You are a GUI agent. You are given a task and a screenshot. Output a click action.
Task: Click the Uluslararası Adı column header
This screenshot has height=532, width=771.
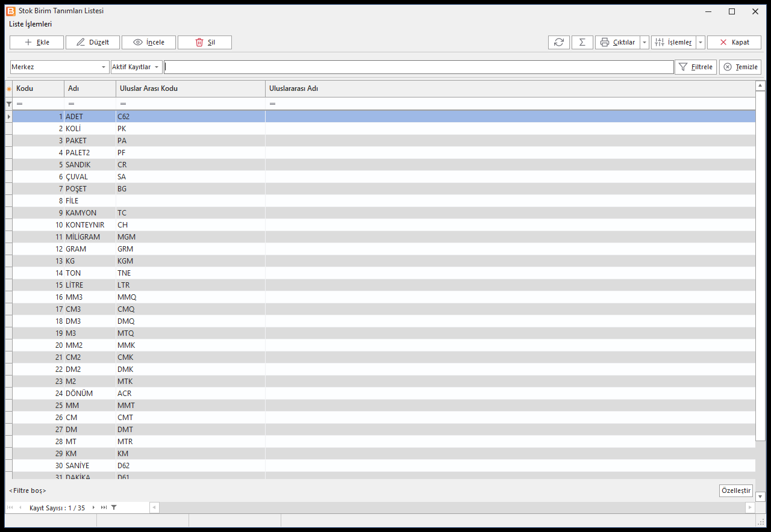(x=510, y=88)
